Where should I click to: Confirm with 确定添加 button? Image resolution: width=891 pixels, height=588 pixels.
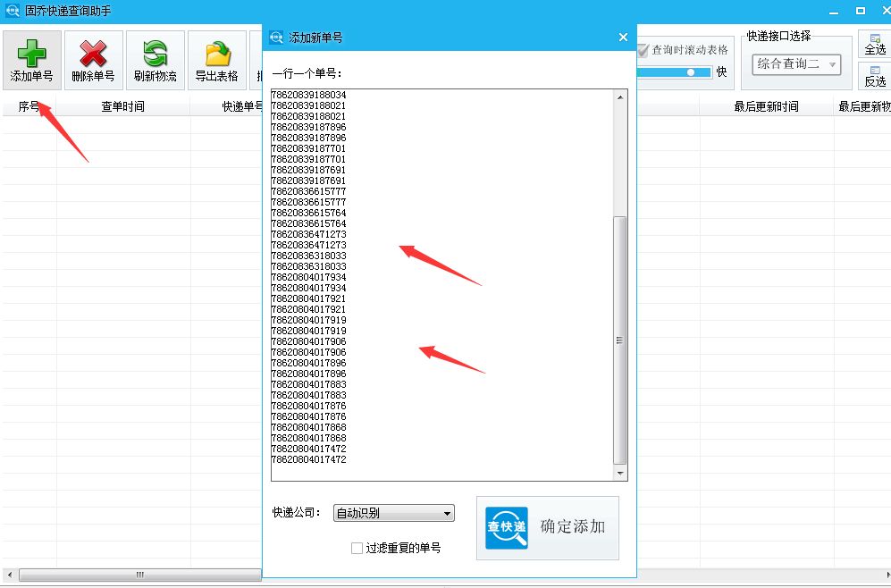click(x=548, y=528)
